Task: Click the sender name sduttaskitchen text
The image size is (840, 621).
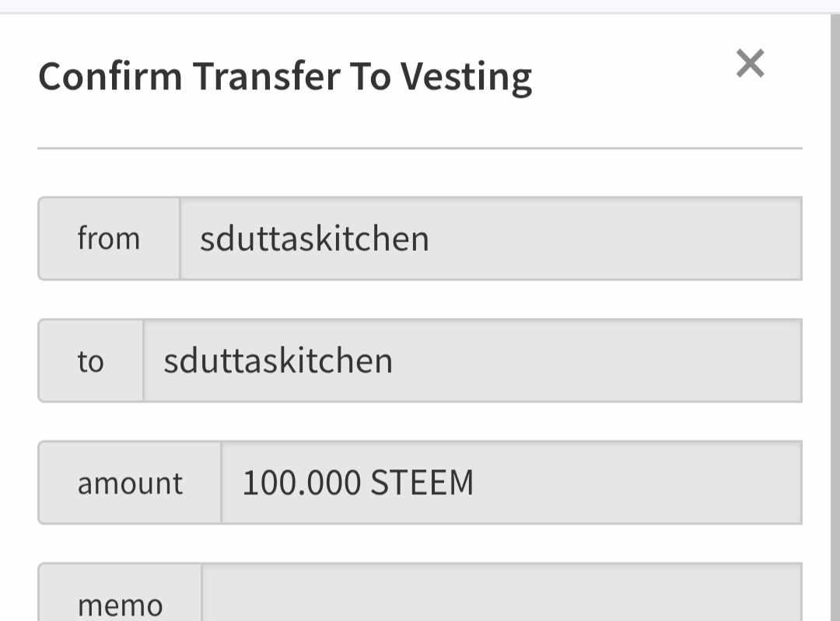Action: tap(314, 238)
